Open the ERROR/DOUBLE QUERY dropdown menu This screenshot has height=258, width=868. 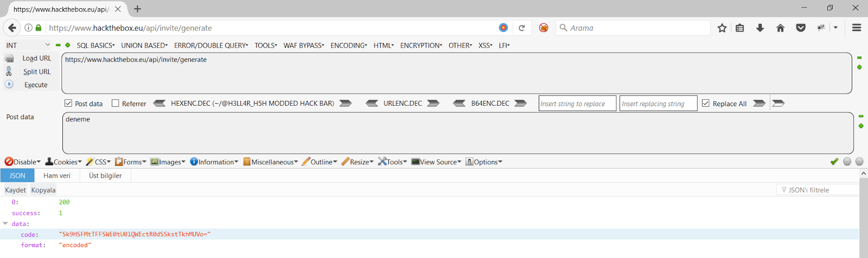pos(211,46)
